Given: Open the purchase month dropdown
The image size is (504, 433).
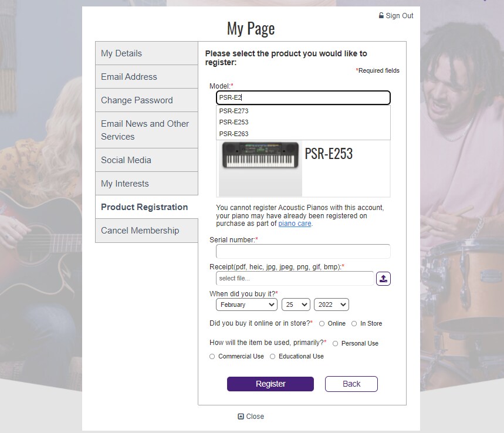Looking at the screenshot, I should pos(246,305).
